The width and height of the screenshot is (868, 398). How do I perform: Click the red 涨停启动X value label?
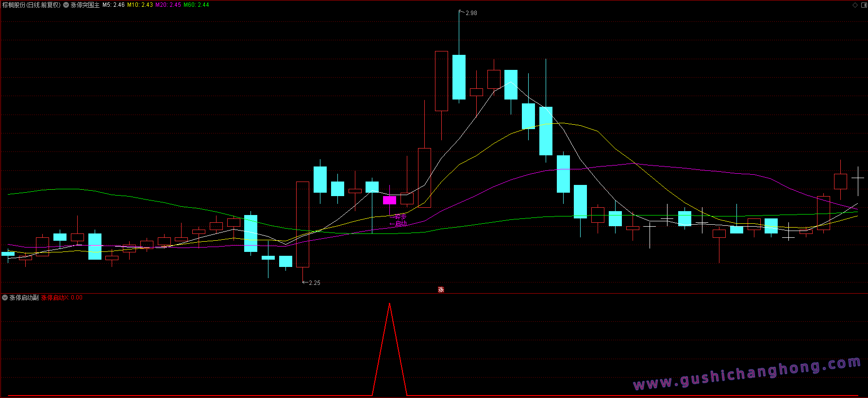pos(62,298)
